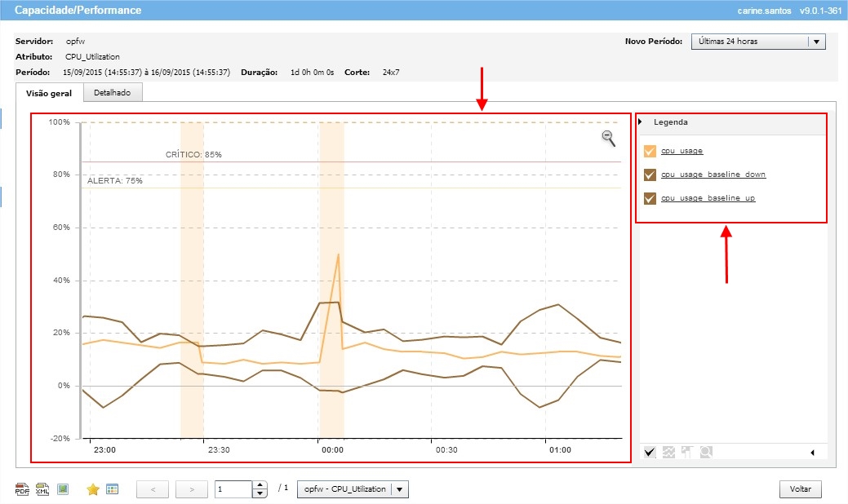Uncheck cpu_usage_baseline_up checkbox

click(650, 198)
